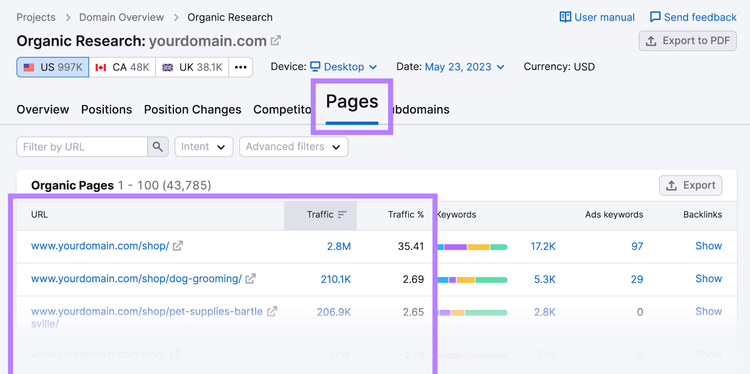Open external link icon beside yourdomain.com title

(x=276, y=41)
